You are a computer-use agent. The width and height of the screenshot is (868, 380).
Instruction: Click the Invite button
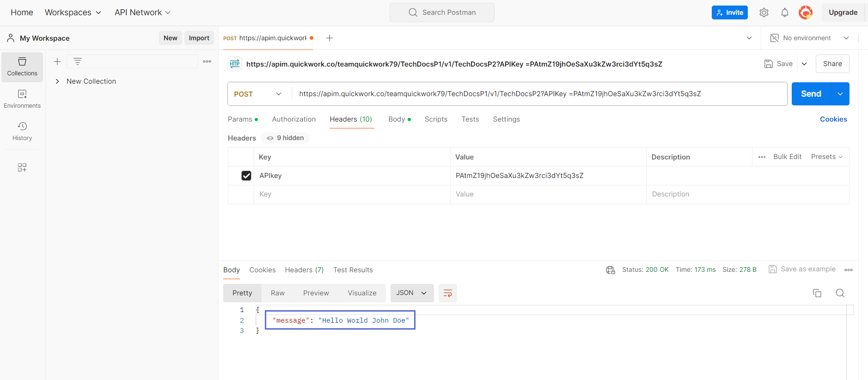(730, 12)
